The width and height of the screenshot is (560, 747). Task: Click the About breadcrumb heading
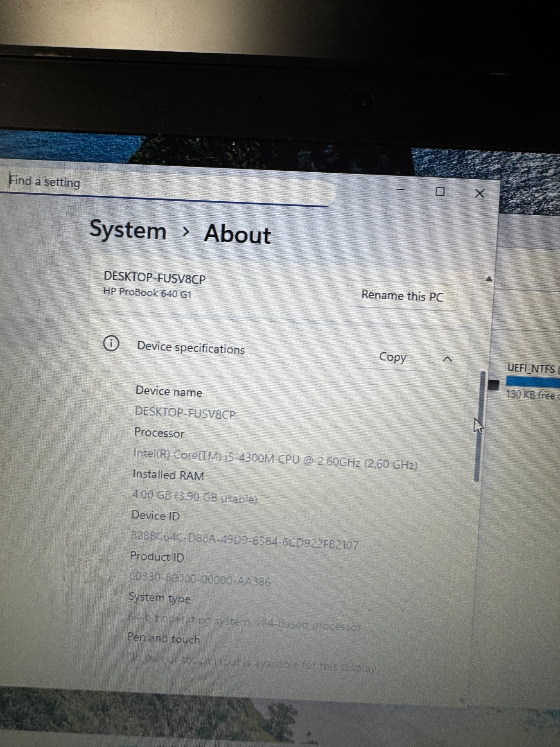238,233
